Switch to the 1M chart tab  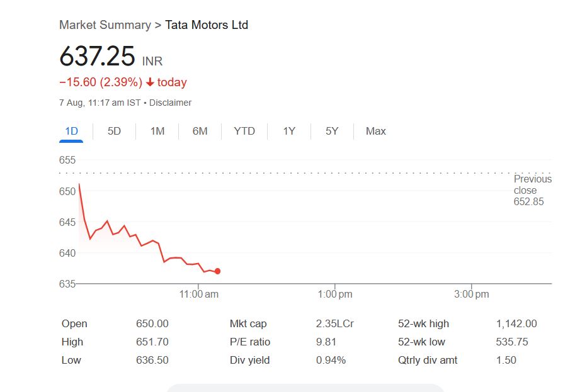click(x=157, y=131)
